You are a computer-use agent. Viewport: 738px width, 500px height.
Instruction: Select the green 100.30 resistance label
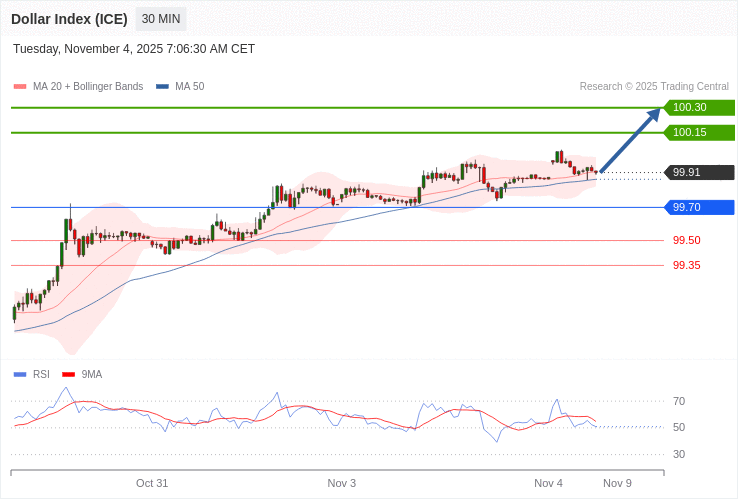click(x=699, y=107)
